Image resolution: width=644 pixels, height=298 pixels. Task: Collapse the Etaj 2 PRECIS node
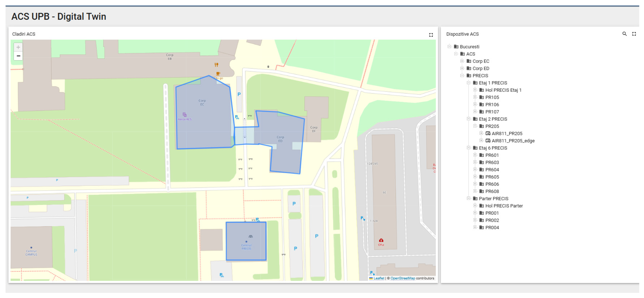click(x=468, y=119)
